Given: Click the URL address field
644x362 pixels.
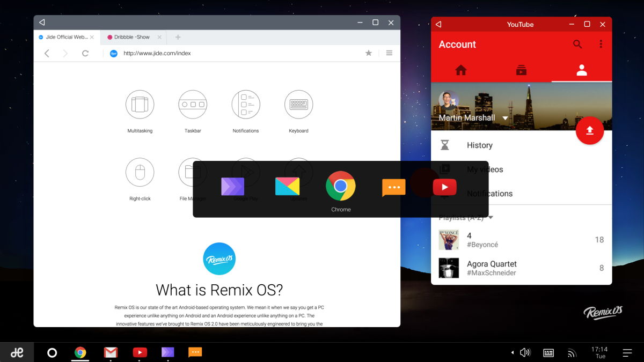Looking at the screenshot, I should 236,53.
